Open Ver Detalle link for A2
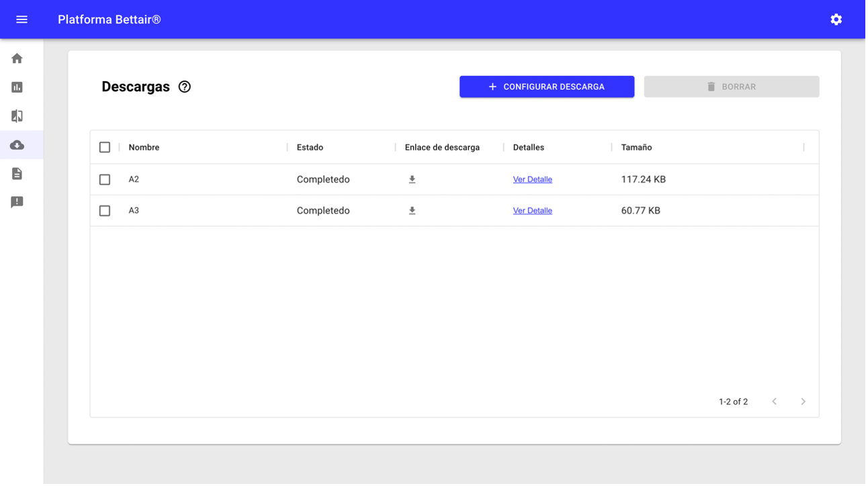Viewport: 868px width, 486px height. (533, 179)
